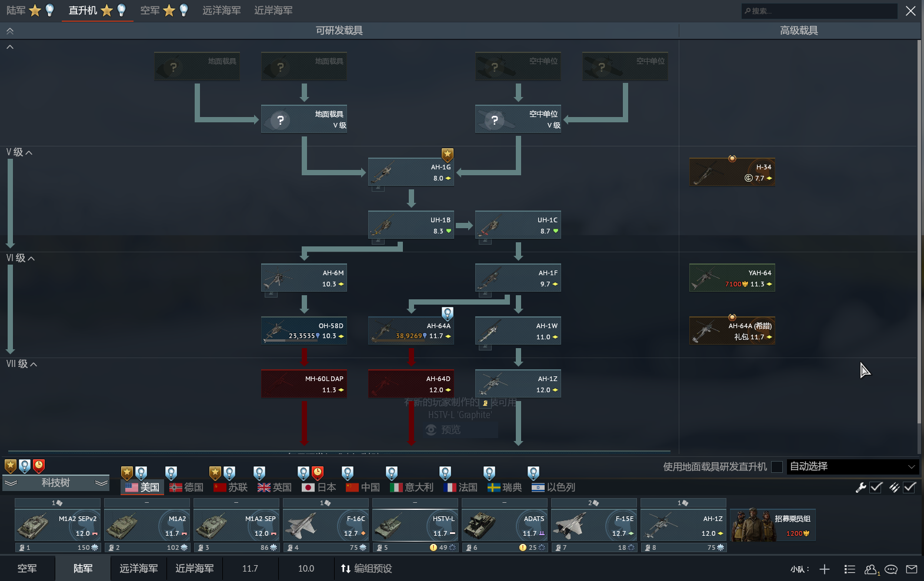Select the 10.0 preset tab
Viewport: 924px width, 581px height.
click(x=306, y=569)
